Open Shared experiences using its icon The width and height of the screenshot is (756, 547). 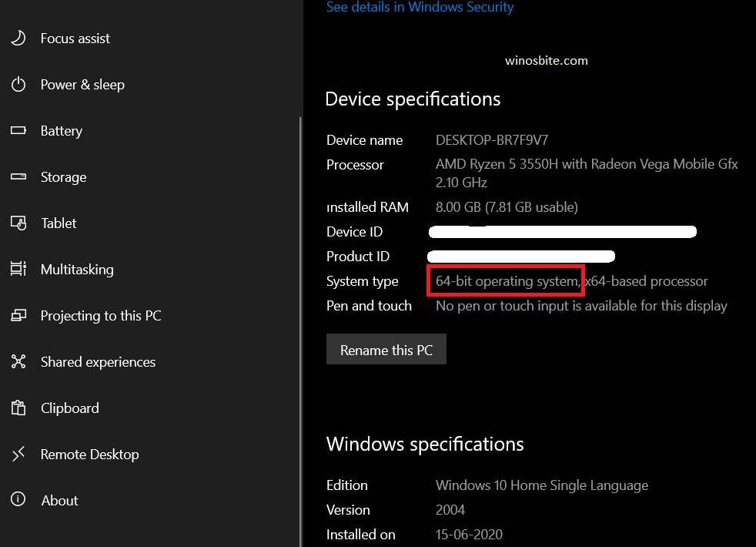(x=18, y=362)
